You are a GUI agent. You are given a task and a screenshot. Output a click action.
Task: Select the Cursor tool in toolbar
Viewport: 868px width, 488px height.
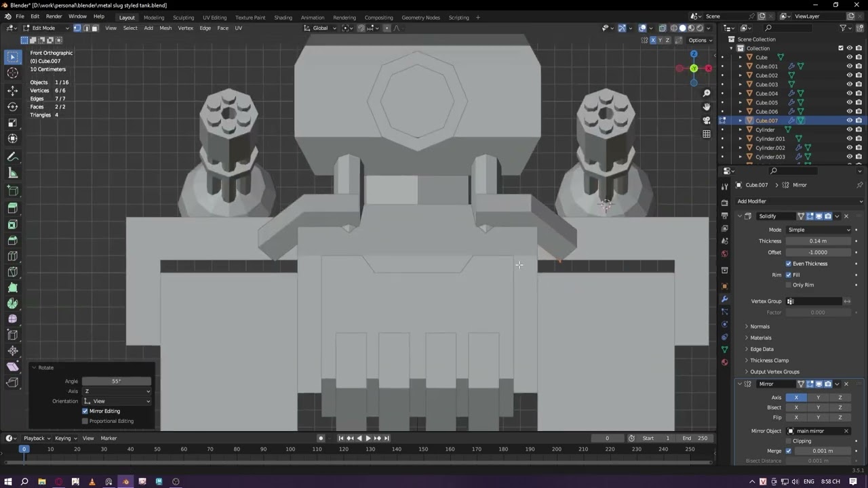pos(12,73)
